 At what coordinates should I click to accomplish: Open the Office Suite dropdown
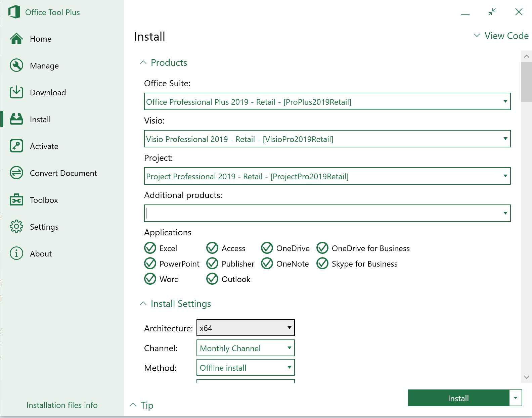coord(327,101)
